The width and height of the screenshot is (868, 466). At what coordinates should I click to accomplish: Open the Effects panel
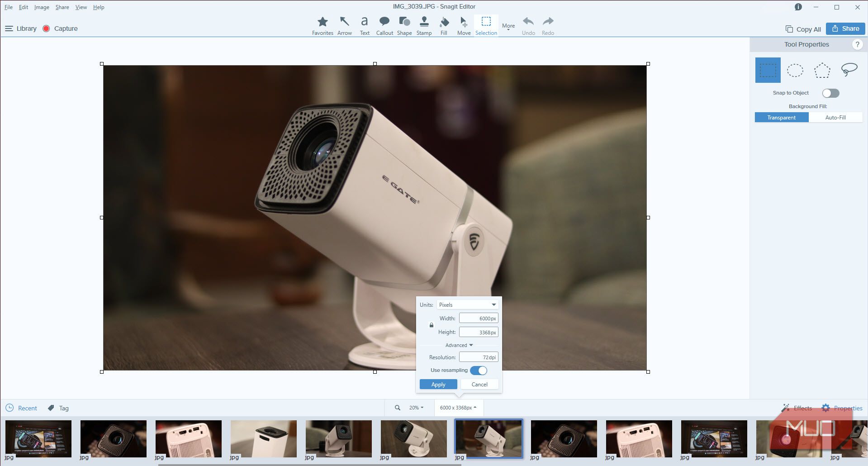(797, 408)
